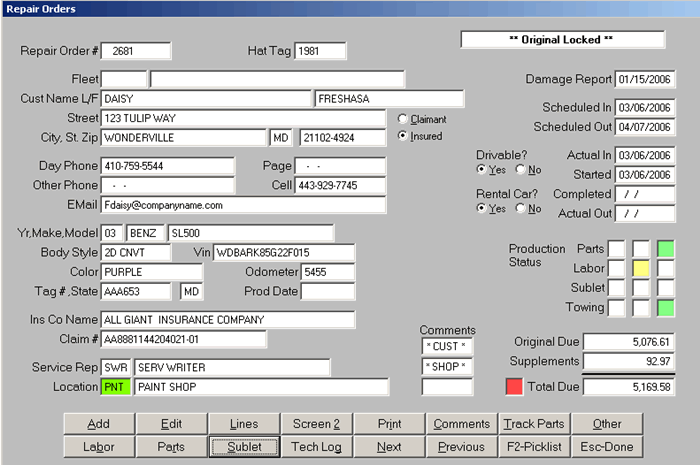Click the * CUST * comments box
The width and height of the screenshot is (700, 465).
pos(447,345)
